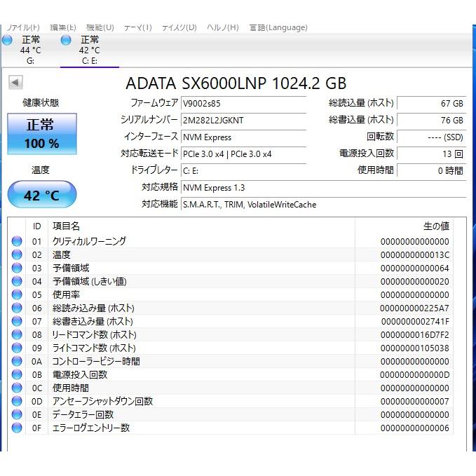
Task: Click the ファームウェア V9002s85 field
Action: 243,103
